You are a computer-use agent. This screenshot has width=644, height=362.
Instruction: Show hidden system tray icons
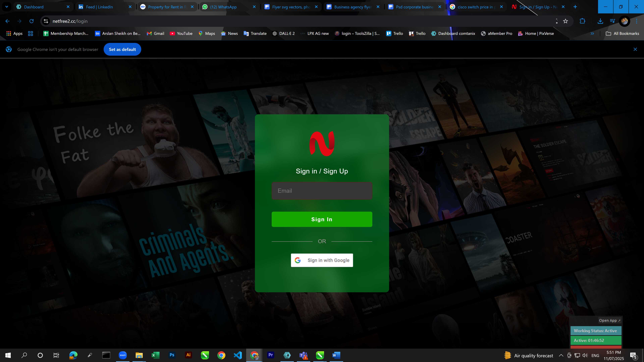[561, 355]
